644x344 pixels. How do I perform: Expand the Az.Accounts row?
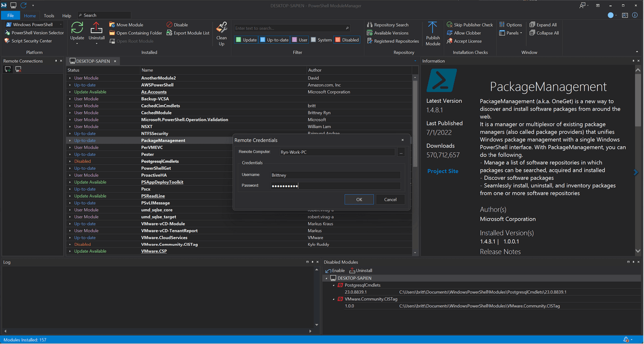point(70,92)
